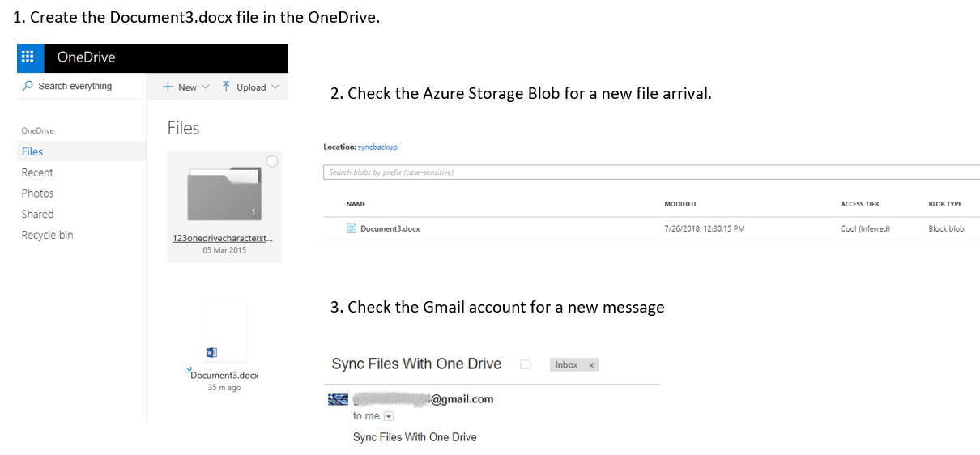
Task: Click the Search blobs by prefix field
Action: click(x=651, y=172)
